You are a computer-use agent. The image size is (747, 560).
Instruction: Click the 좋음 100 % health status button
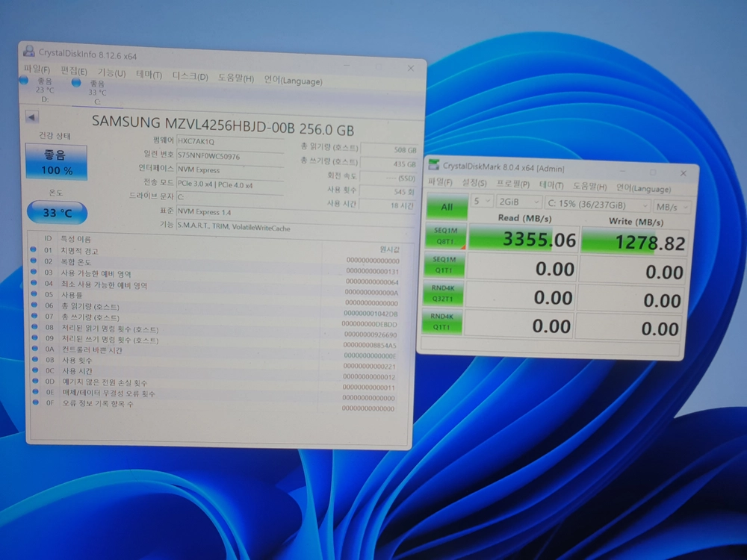coord(56,162)
